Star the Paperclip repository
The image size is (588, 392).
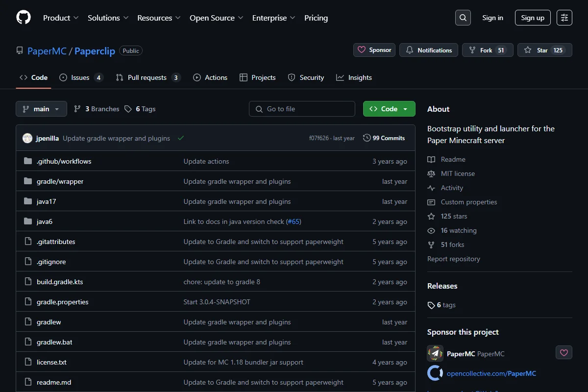pyautogui.click(x=545, y=50)
